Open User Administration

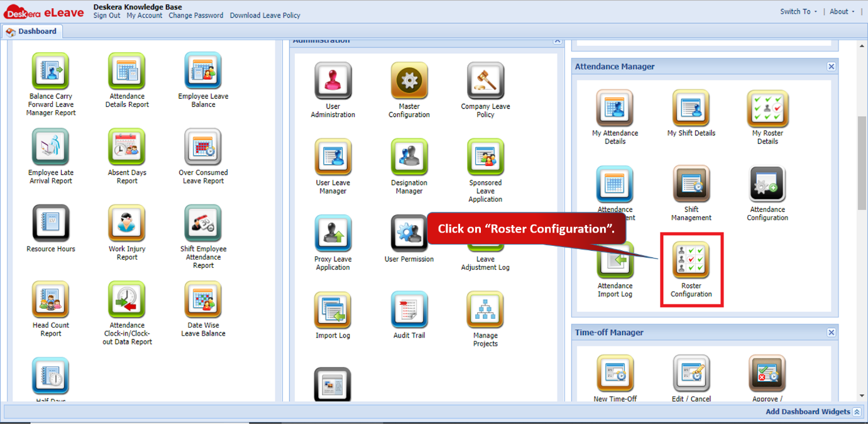tap(333, 81)
